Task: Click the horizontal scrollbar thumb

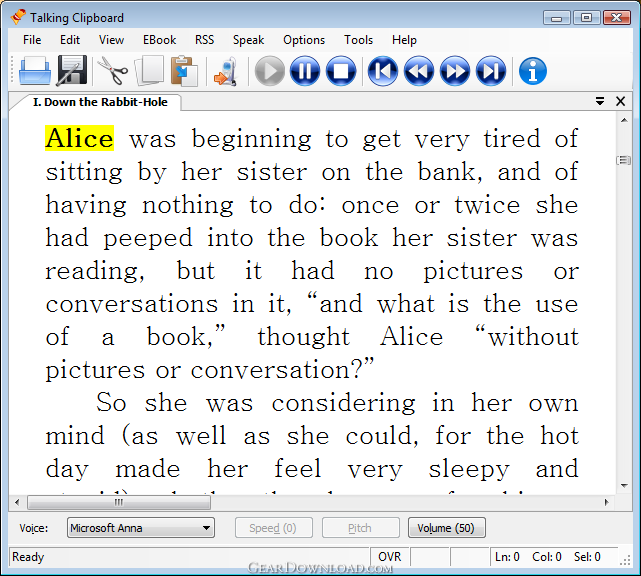Action: point(119,502)
